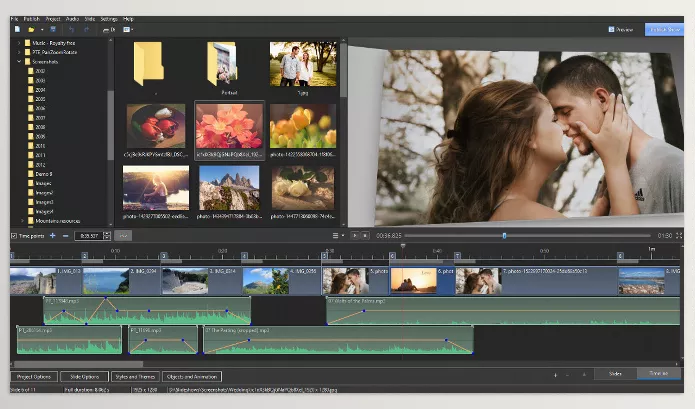The height and width of the screenshot is (409, 695).
Task: Select The Parting cropped mp3 audio clip
Action: (x=338, y=340)
